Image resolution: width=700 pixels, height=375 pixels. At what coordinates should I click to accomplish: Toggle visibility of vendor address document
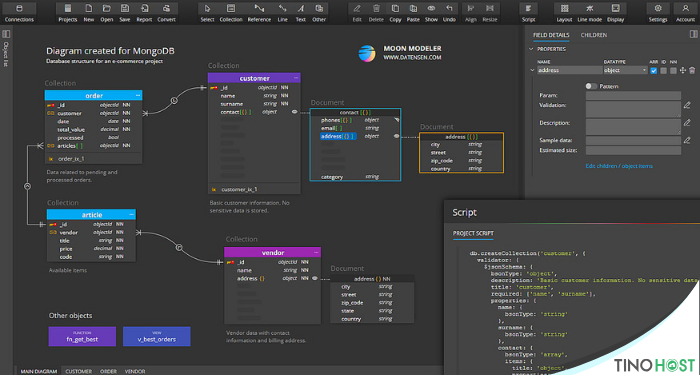pyautogui.click(x=314, y=278)
